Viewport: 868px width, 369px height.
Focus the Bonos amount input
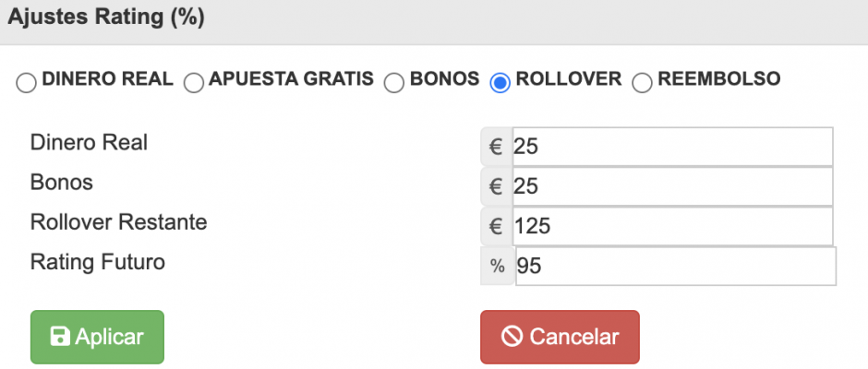tap(672, 186)
